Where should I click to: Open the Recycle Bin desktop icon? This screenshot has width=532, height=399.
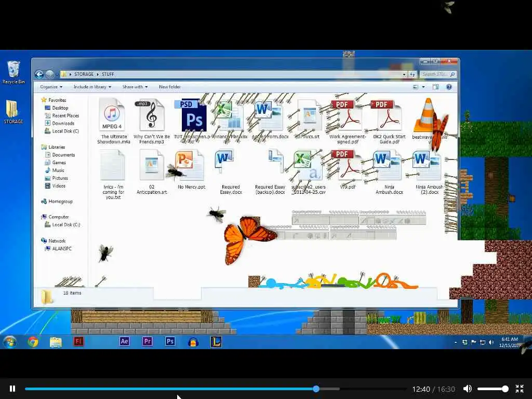click(x=13, y=72)
